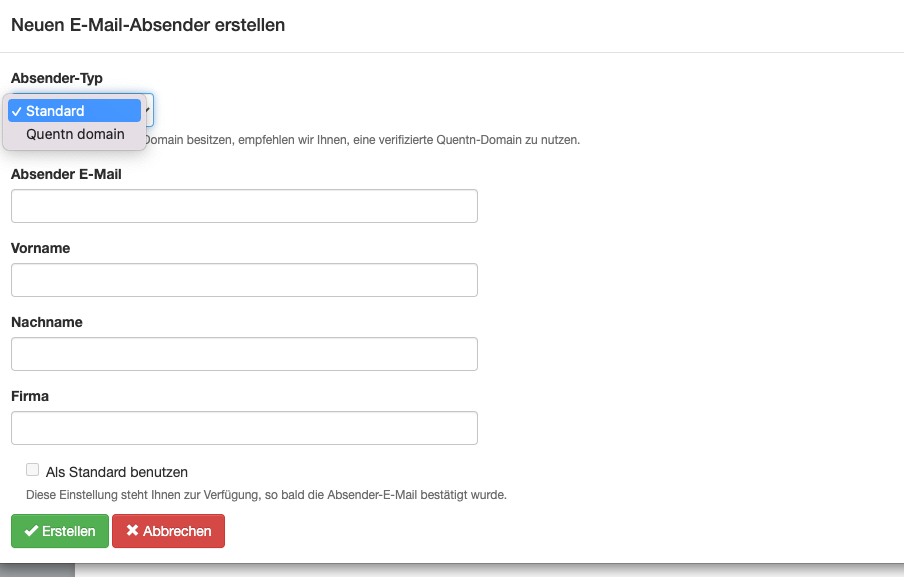
Task: Cancel with the red Abbrechen button
Action: [x=168, y=531]
